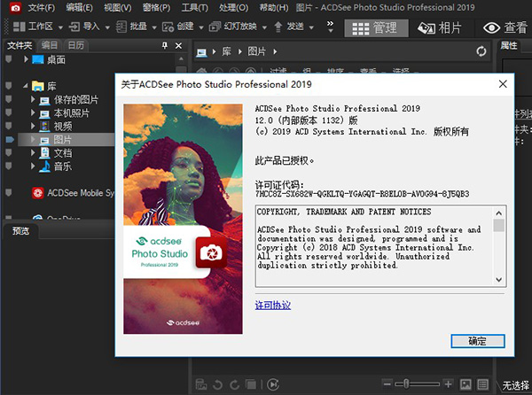
Task: Select the 属性 properties panel tab
Action: click(x=509, y=45)
